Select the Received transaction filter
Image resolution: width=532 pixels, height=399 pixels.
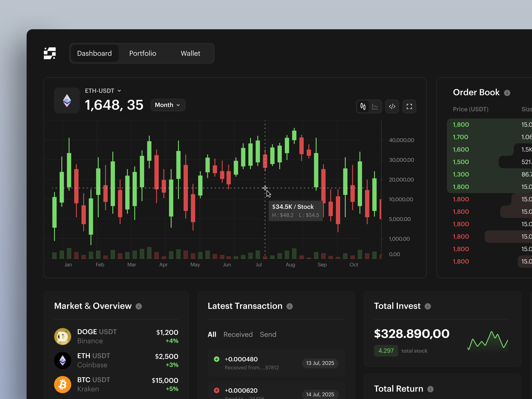238,334
